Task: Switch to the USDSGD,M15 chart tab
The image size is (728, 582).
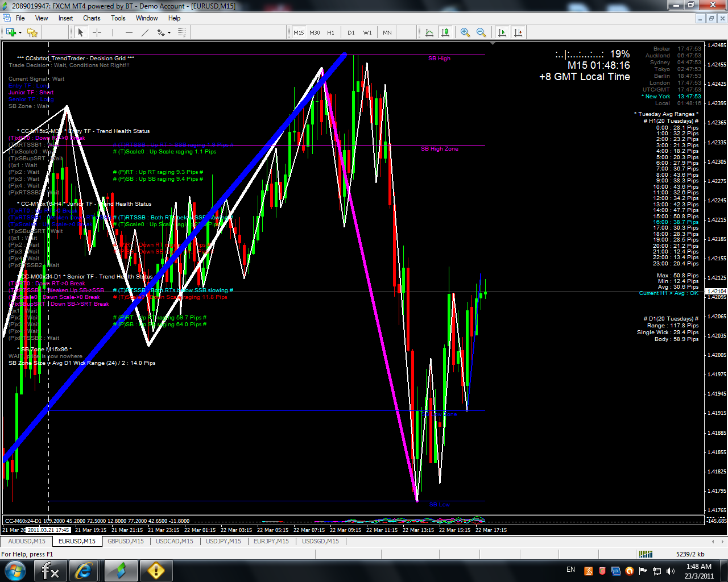Action: tap(320, 541)
